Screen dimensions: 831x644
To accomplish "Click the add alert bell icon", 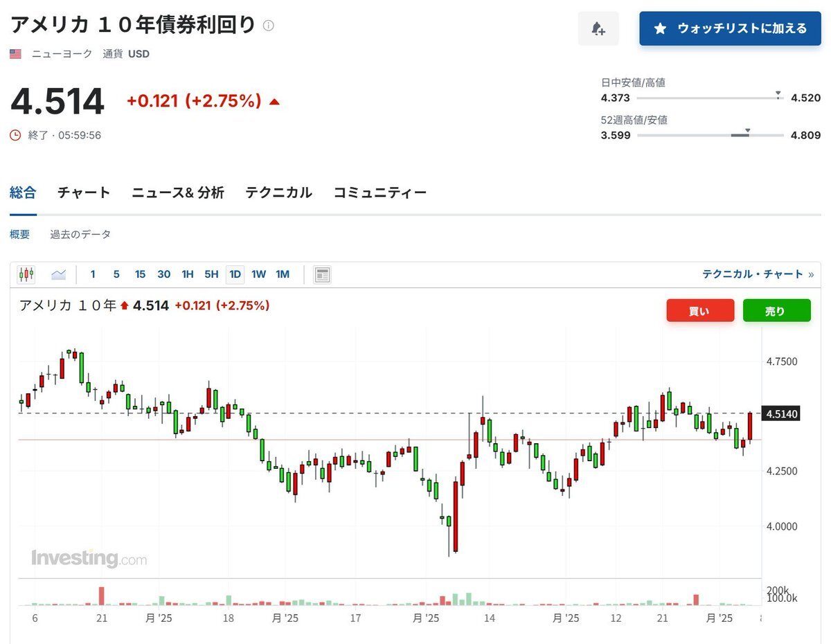I will coord(598,28).
